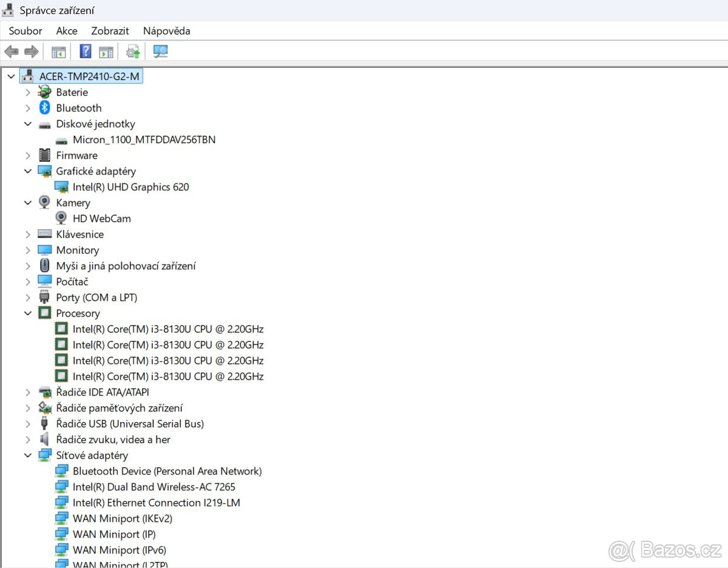The height and width of the screenshot is (568, 728).
Task: Expand the Baterie category
Action: [x=27, y=92]
